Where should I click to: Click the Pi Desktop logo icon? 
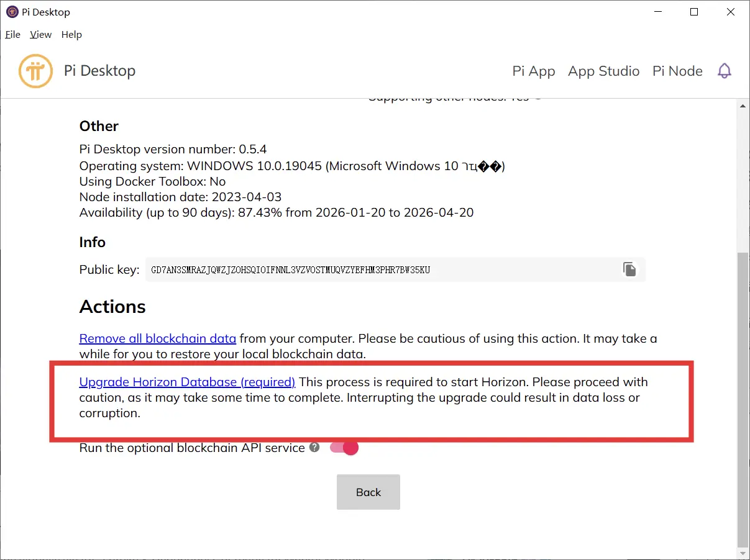pyautogui.click(x=36, y=71)
